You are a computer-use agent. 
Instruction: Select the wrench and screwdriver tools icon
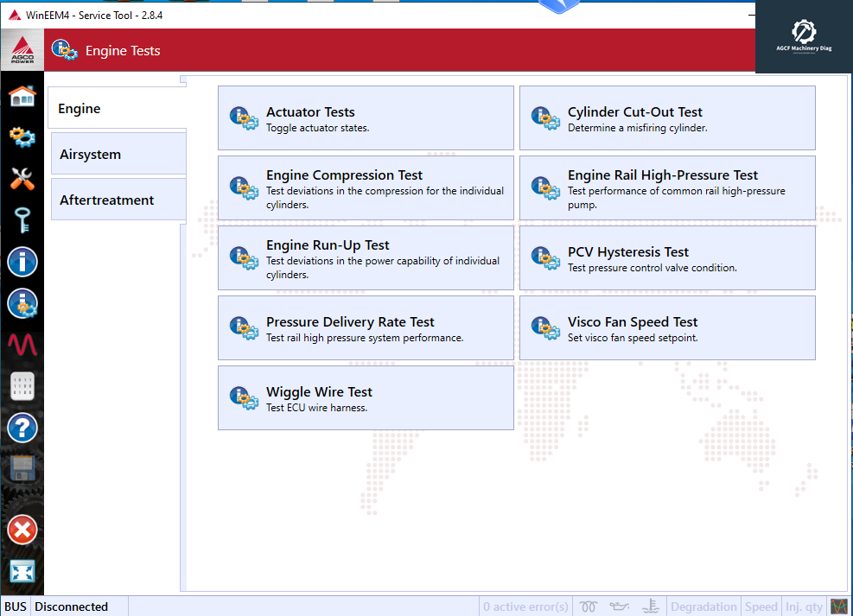coord(22,179)
